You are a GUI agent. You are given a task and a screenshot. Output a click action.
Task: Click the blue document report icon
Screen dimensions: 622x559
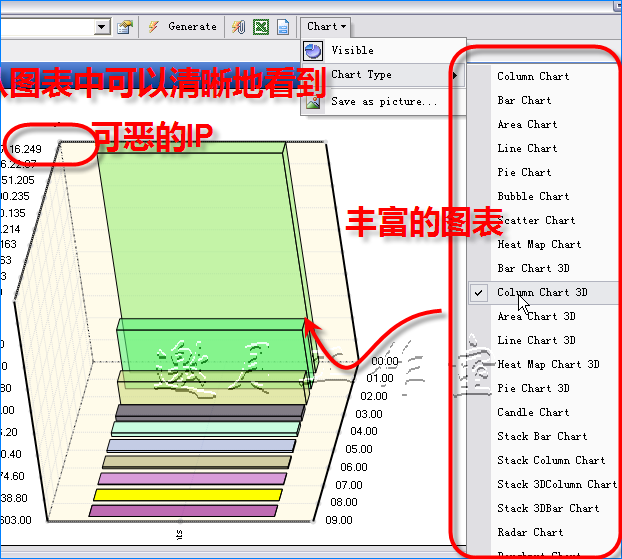(283, 27)
